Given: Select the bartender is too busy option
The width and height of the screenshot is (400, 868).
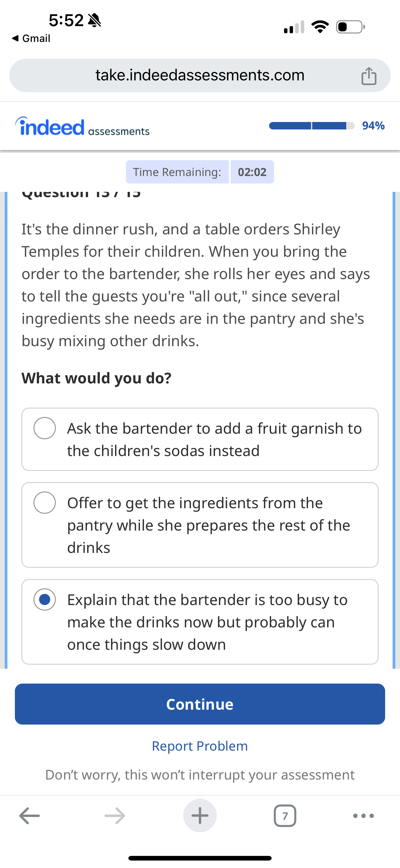Looking at the screenshot, I should tap(200, 622).
